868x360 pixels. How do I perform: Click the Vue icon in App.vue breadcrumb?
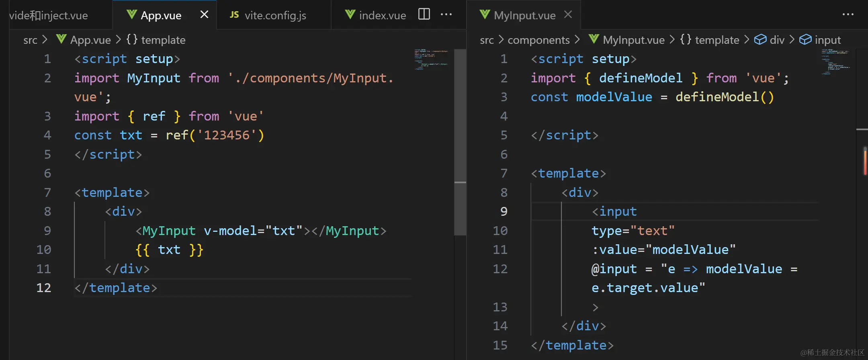(x=61, y=39)
